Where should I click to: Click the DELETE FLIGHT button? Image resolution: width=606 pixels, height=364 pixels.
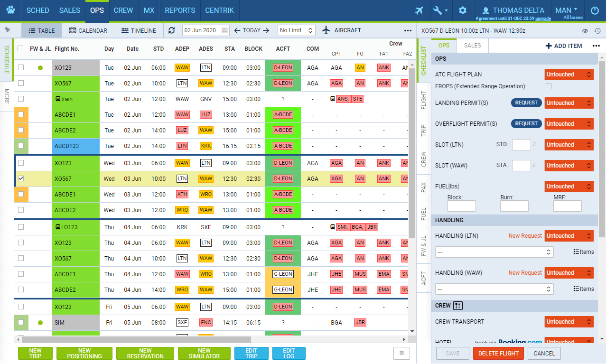point(498,354)
